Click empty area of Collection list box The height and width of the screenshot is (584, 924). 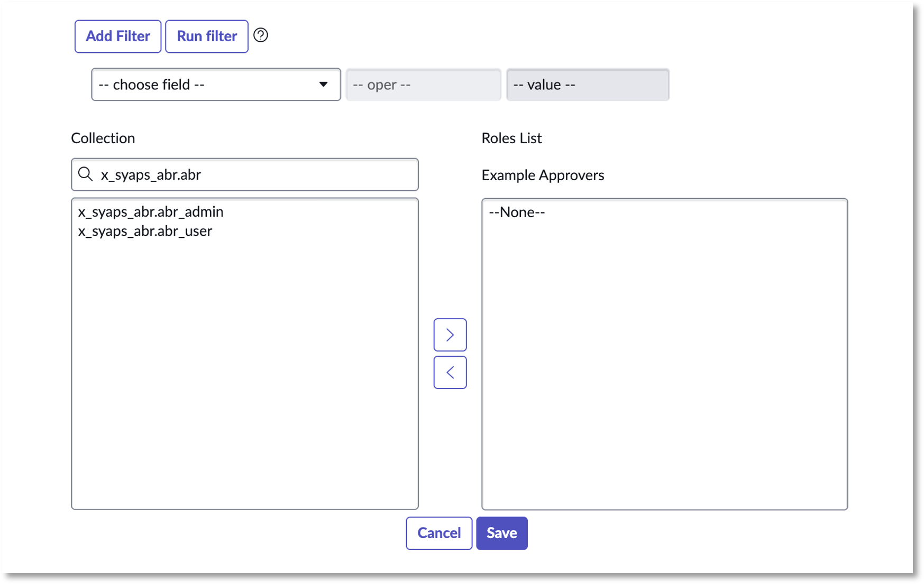click(244, 370)
